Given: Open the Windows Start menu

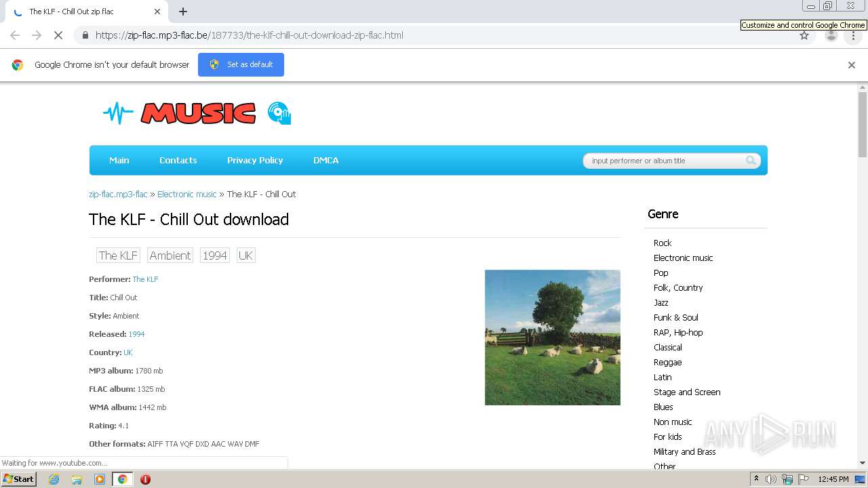Looking at the screenshot, I should [x=19, y=479].
